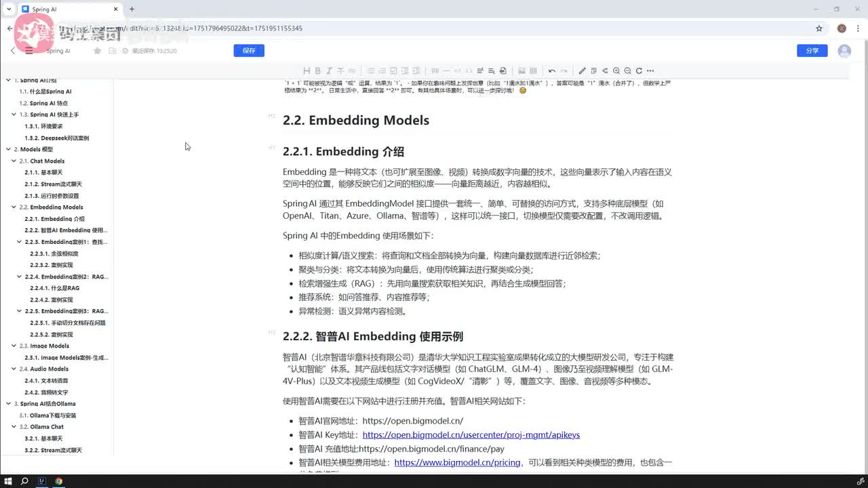Open the bigmodel.cn pricing link

tap(458, 463)
